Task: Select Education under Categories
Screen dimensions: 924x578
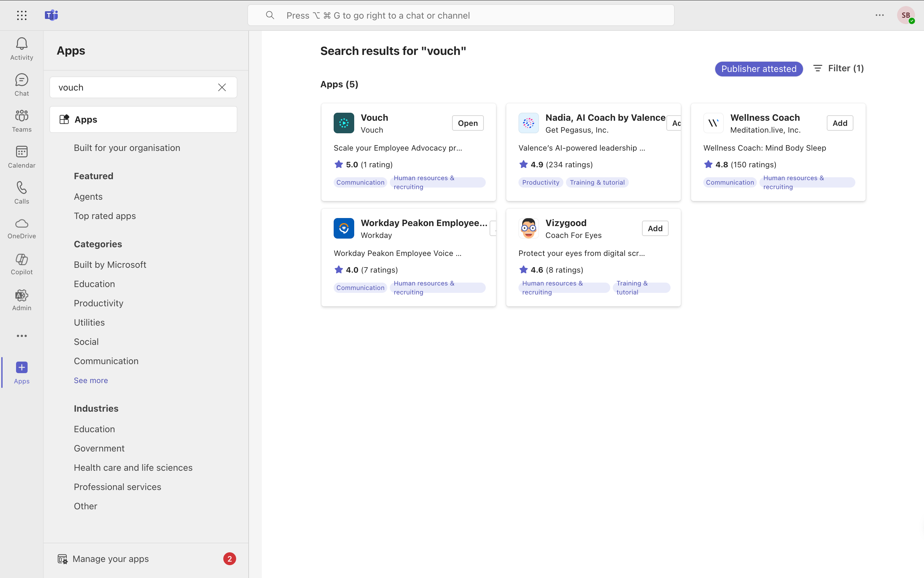Action: click(x=94, y=284)
